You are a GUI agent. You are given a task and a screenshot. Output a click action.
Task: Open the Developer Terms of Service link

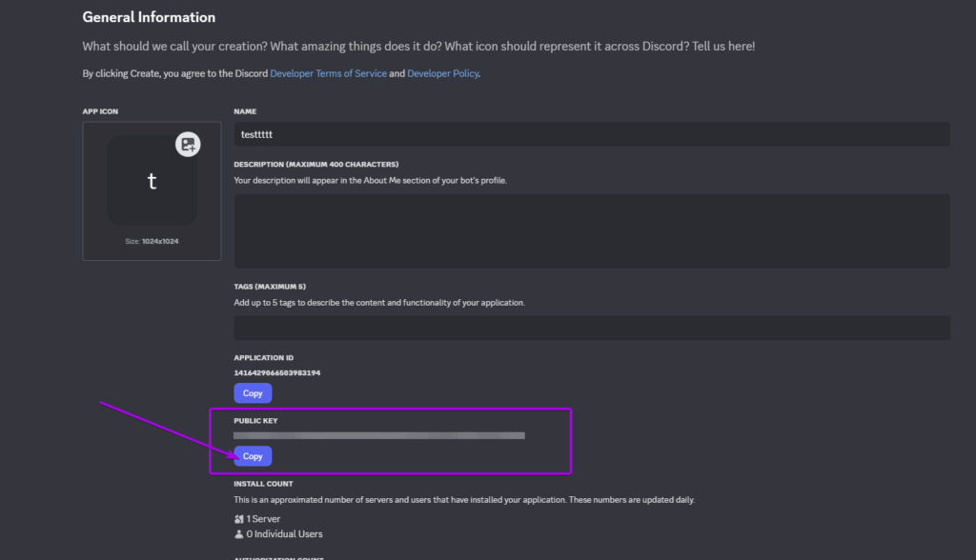click(x=328, y=72)
